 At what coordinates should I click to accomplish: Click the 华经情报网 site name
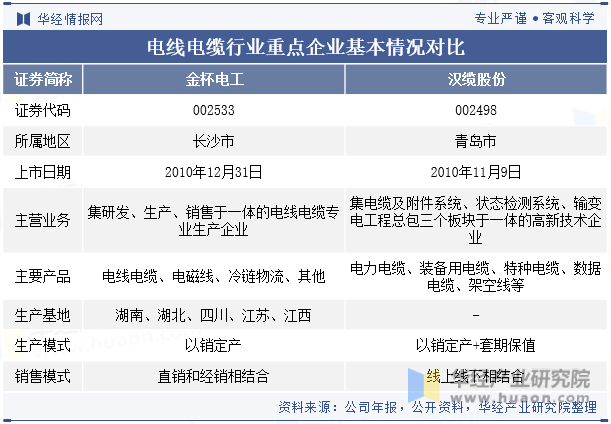tap(70, 19)
